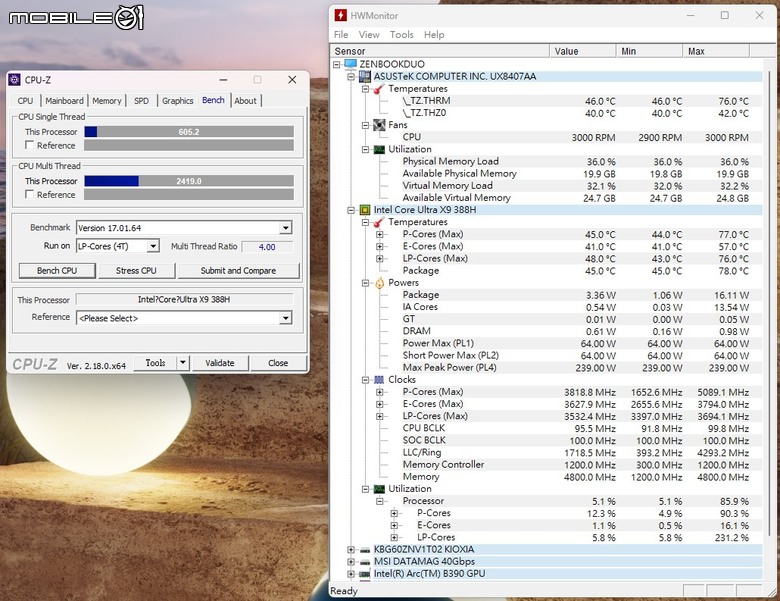Viewport: 780px width, 601px height.
Task: Click the Clocks node icon
Action: (x=379, y=380)
